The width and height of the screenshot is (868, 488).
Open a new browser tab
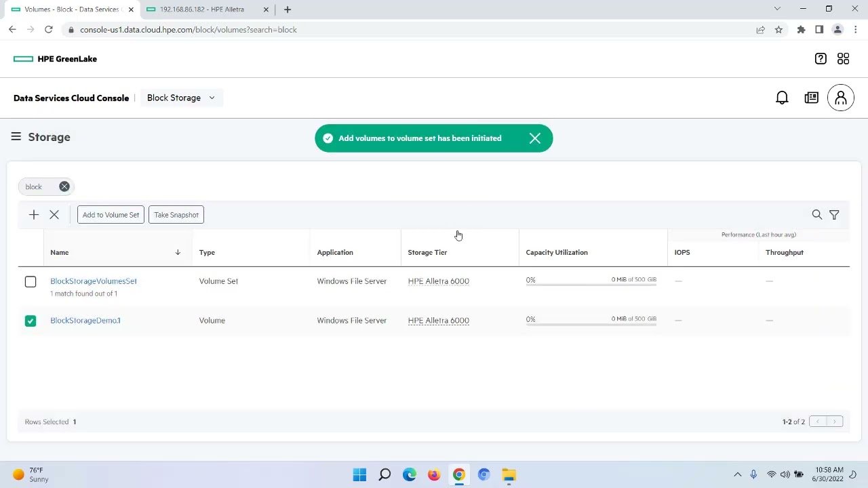288,9
